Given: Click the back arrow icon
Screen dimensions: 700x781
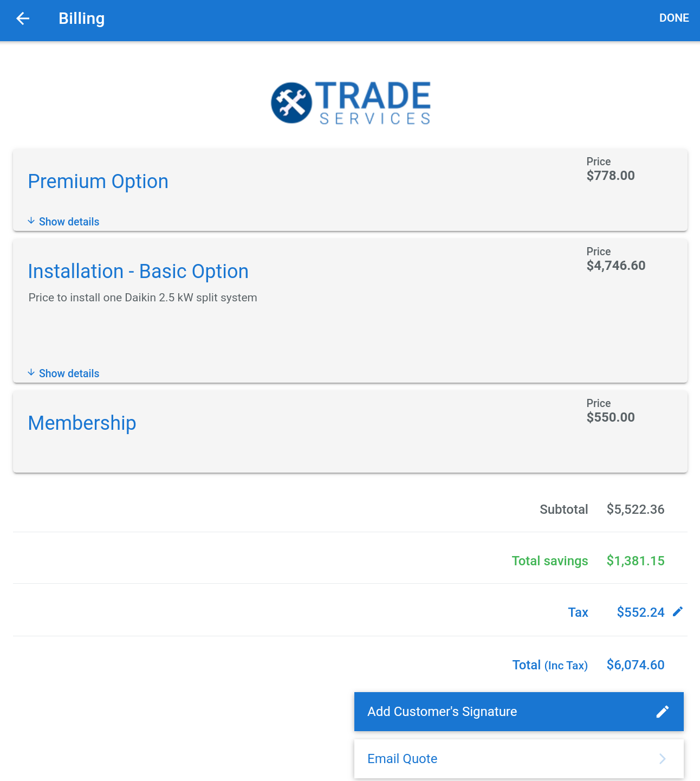Looking at the screenshot, I should point(23,18).
